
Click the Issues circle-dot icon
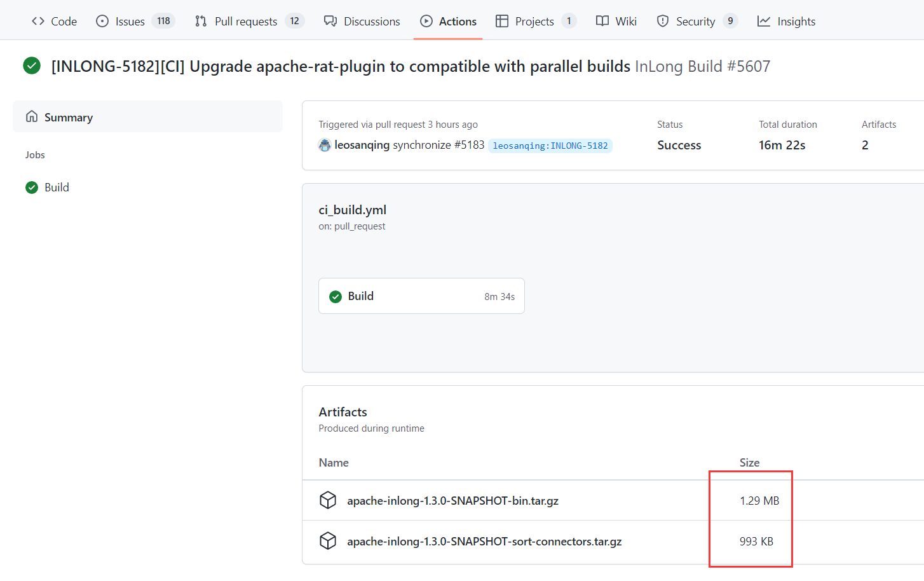click(x=102, y=21)
